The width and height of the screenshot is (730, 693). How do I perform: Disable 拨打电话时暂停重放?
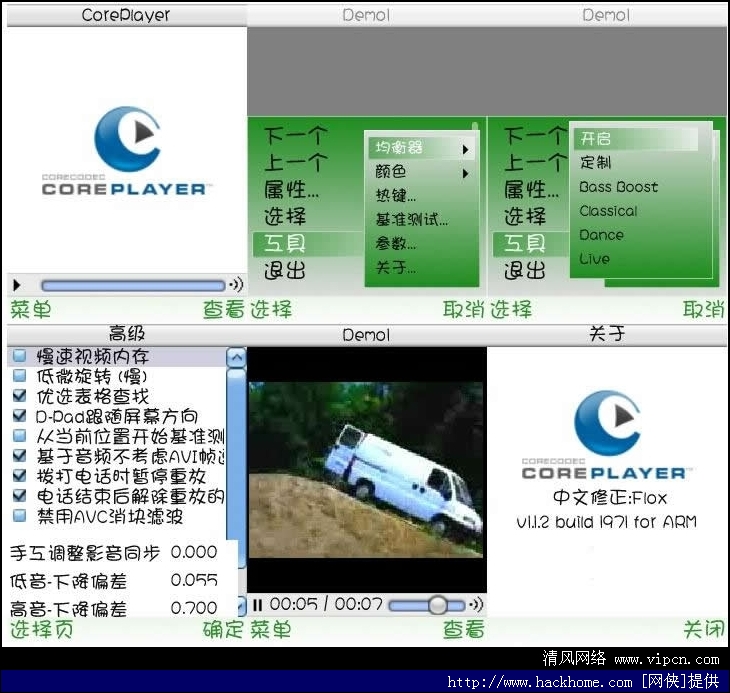pyautogui.click(x=20, y=475)
